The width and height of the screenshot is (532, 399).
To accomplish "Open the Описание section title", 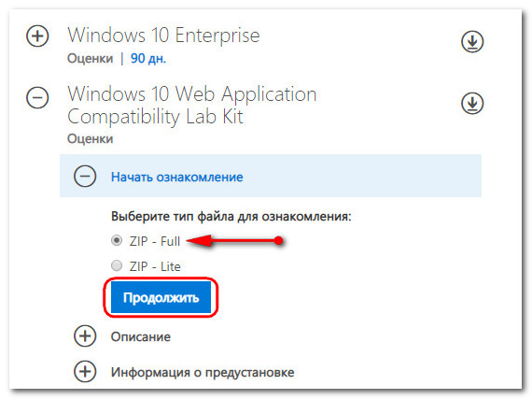I will point(141,336).
